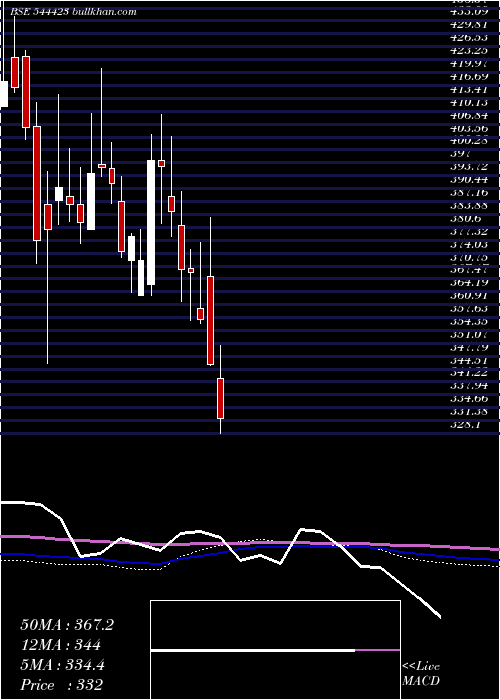This screenshot has width=500, height=700.
Task: Click the BSE 544428 bullkhan.com header text
Action: point(73,12)
